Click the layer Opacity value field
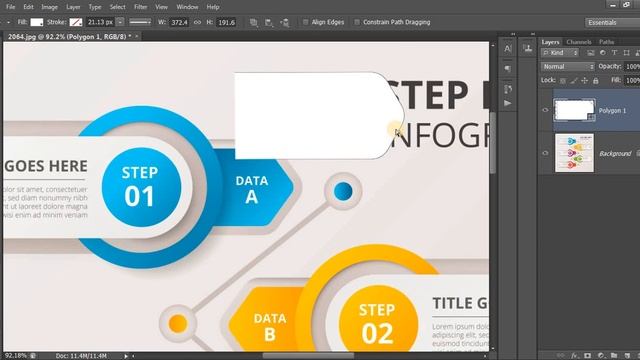The image size is (640, 360). [x=632, y=67]
